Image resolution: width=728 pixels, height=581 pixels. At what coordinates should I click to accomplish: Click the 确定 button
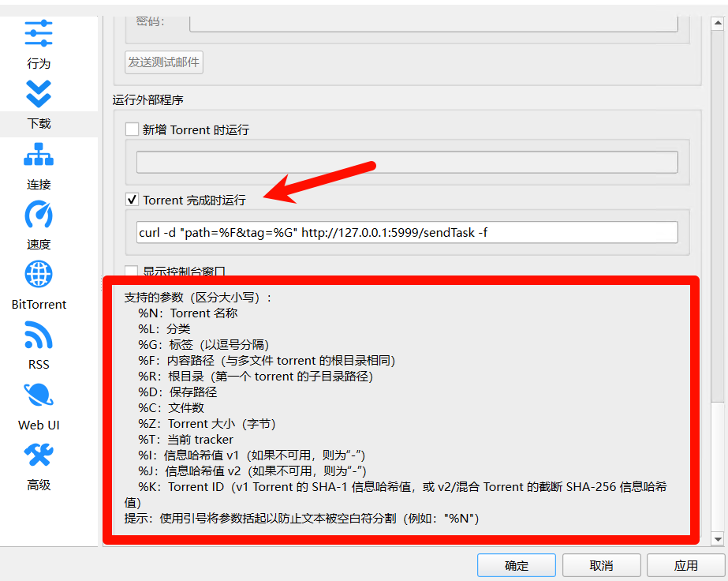tap(517, 566)
